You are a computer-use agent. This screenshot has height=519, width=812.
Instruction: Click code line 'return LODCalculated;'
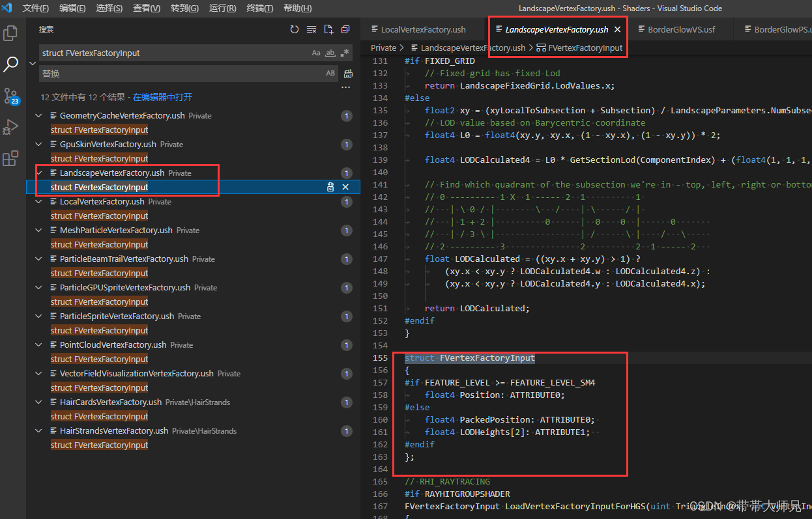[477, 309]
